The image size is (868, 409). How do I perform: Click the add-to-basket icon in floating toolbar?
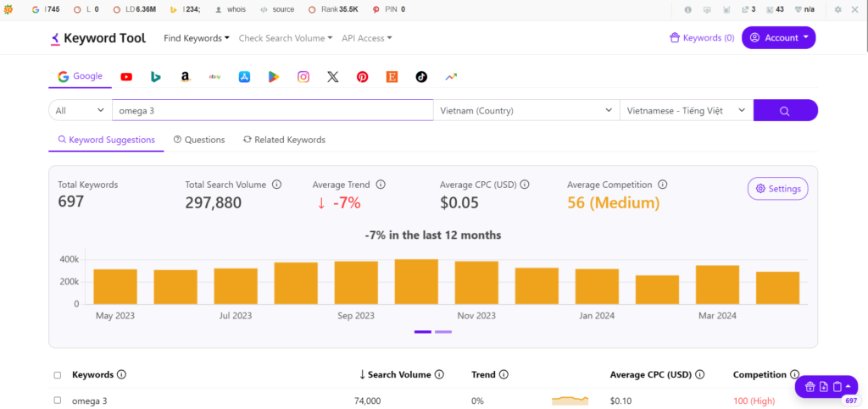[810, 386]
